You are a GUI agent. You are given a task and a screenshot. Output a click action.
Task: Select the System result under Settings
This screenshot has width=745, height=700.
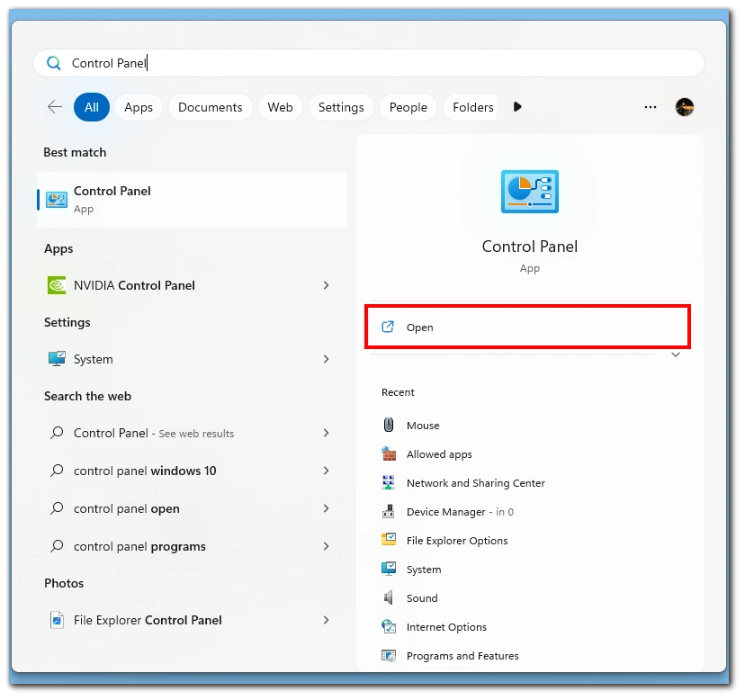192,359
